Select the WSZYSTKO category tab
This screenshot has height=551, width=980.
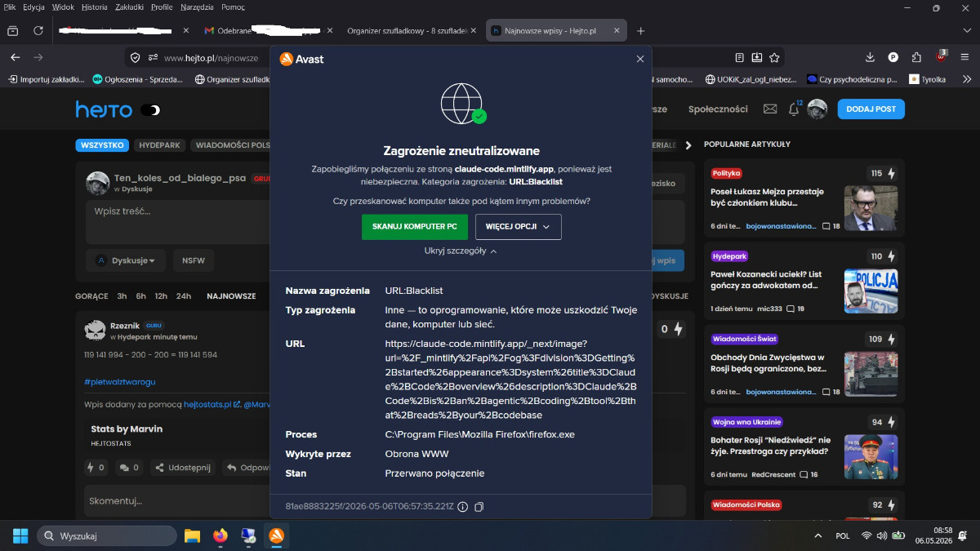pyautogui.click(x=102, y=145)
